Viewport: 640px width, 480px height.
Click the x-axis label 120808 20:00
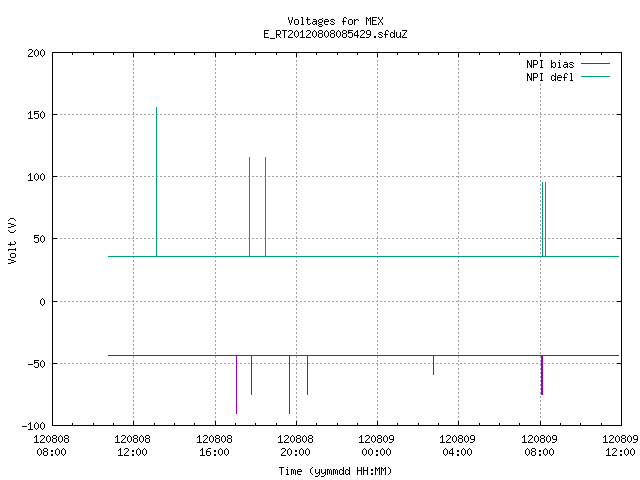pos(295,446)
